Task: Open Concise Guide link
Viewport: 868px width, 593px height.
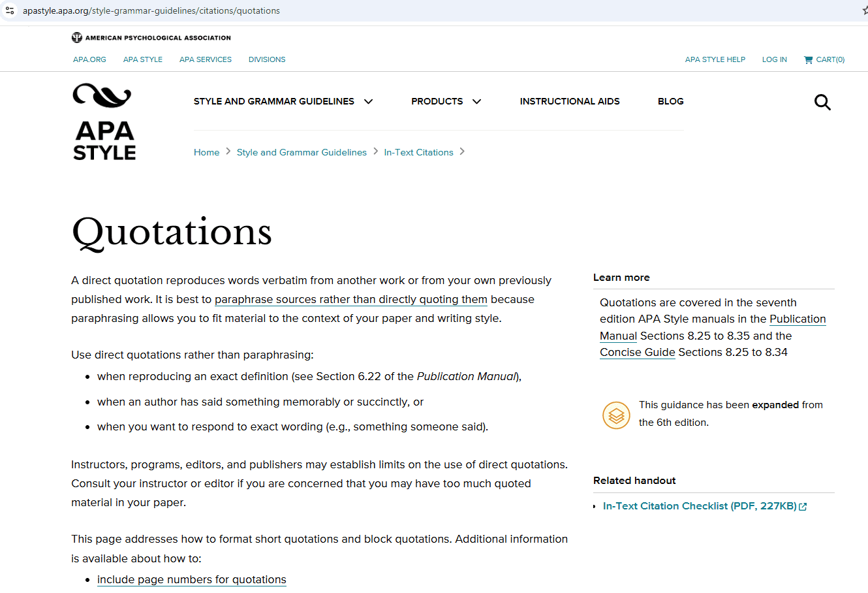Action: pyautogui.click(x=638, y=353)
